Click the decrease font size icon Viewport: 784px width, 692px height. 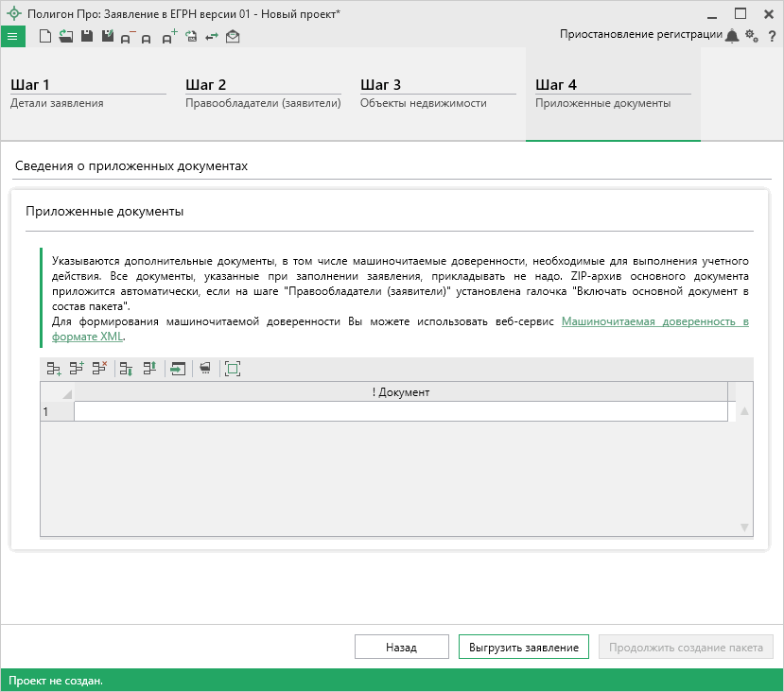click(127, 37)
